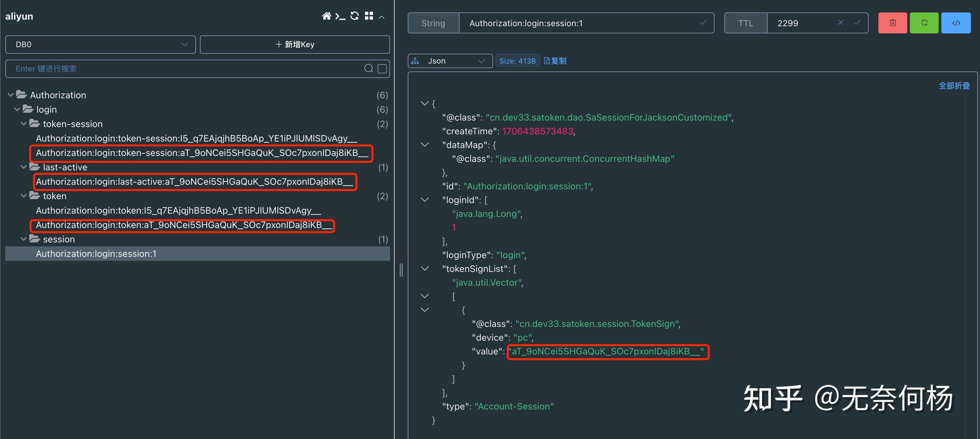Confirm key rename with the checkmark
The height and width of the screenshot is (439, 980).
703,23
